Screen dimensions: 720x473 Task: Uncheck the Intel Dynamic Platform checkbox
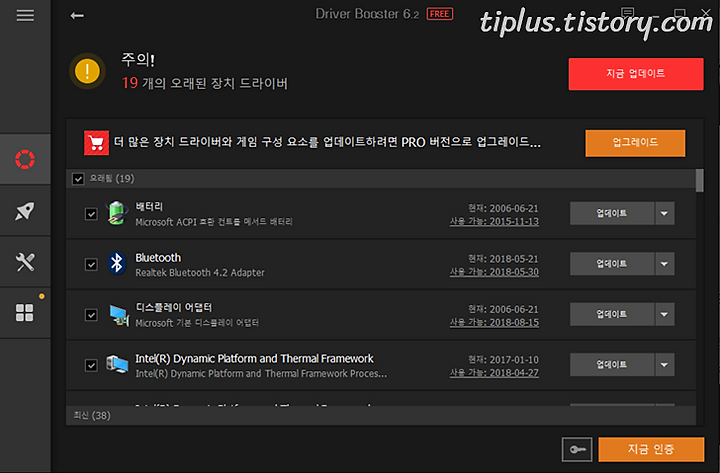click(91, 366)
